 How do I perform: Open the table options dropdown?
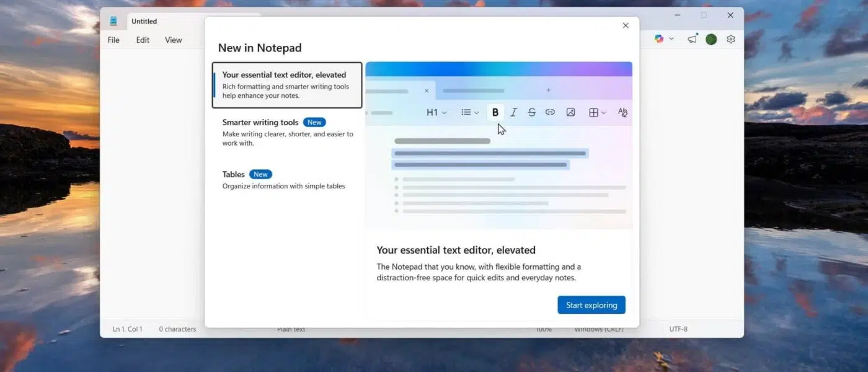(596, 112)
